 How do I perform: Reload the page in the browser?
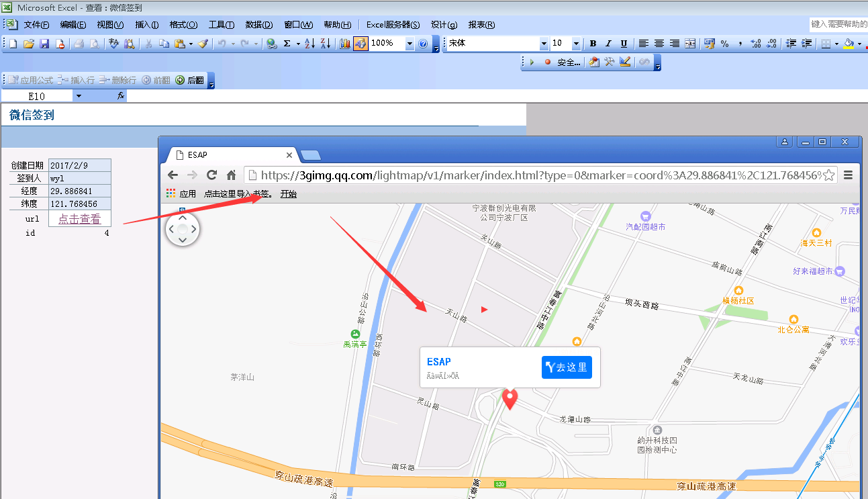pyautogui.click(x=211, y=175)
